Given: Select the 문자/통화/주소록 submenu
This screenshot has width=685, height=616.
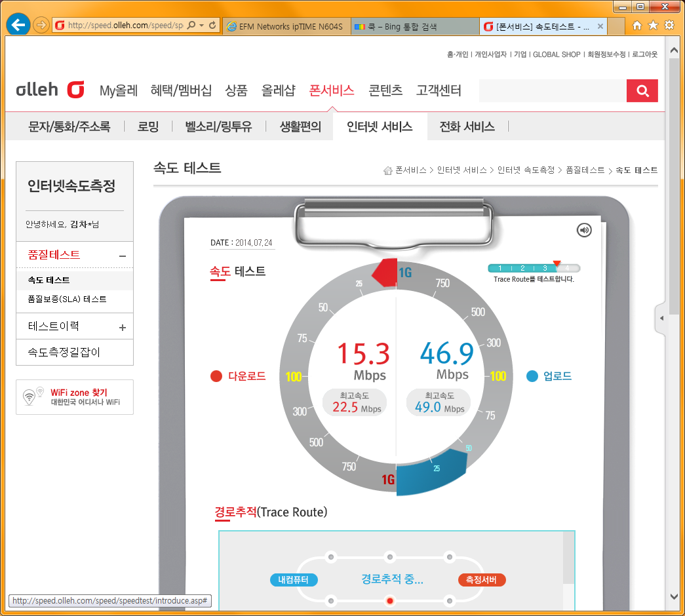Looking at the screenshot, I should click(x=69, y=126).
